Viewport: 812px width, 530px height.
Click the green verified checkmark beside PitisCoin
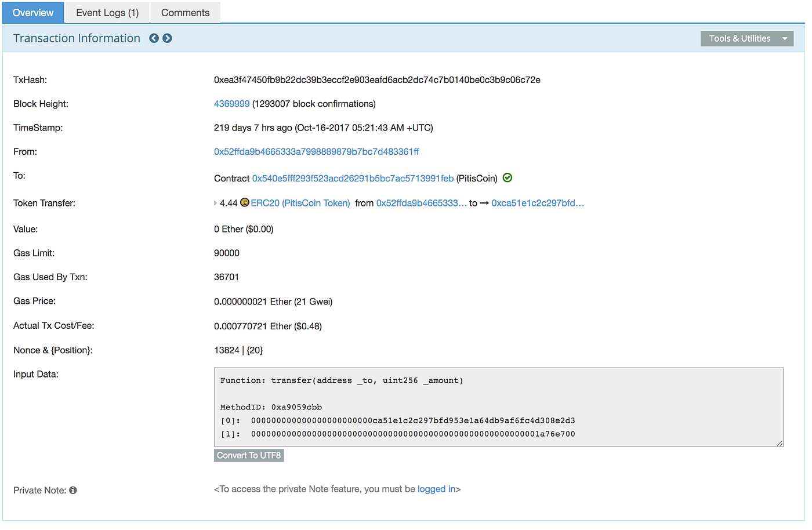point(507,178)
